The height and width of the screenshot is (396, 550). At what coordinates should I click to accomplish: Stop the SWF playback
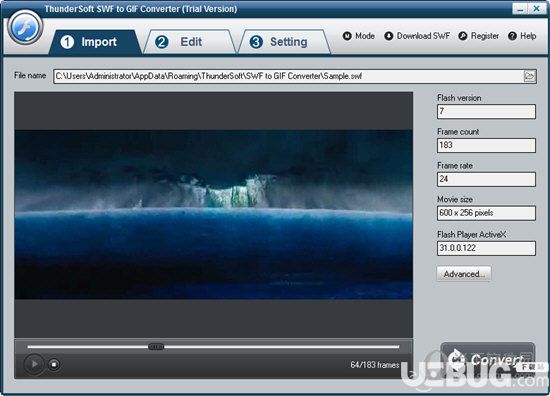[x=54, y=364]
